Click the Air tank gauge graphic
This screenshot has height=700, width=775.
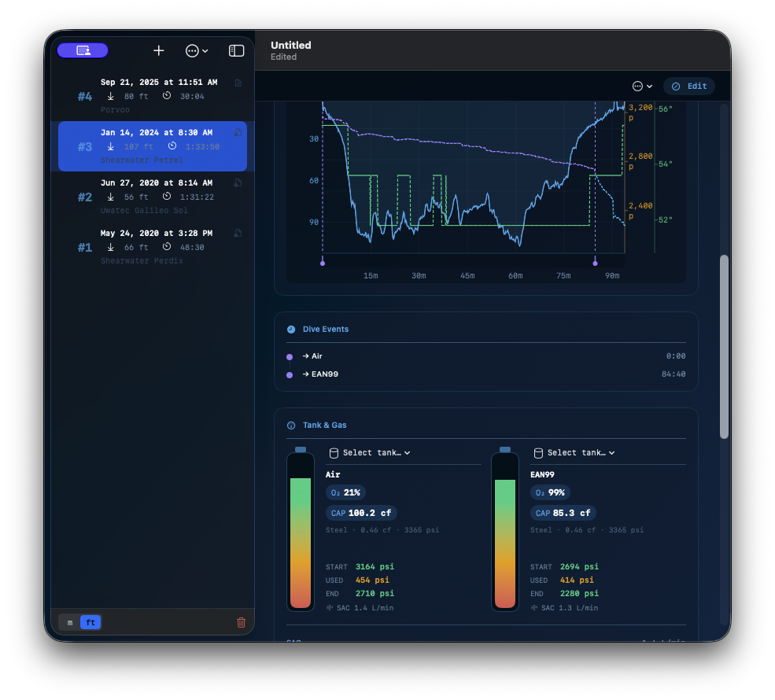(301, 530)
